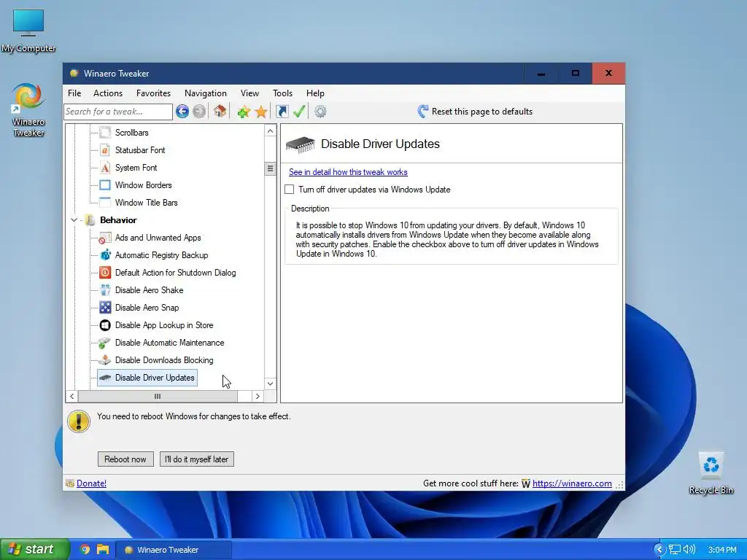Select Winaero Tweaker desktop shortcut

pyautogui.click(x=28, y=110)
